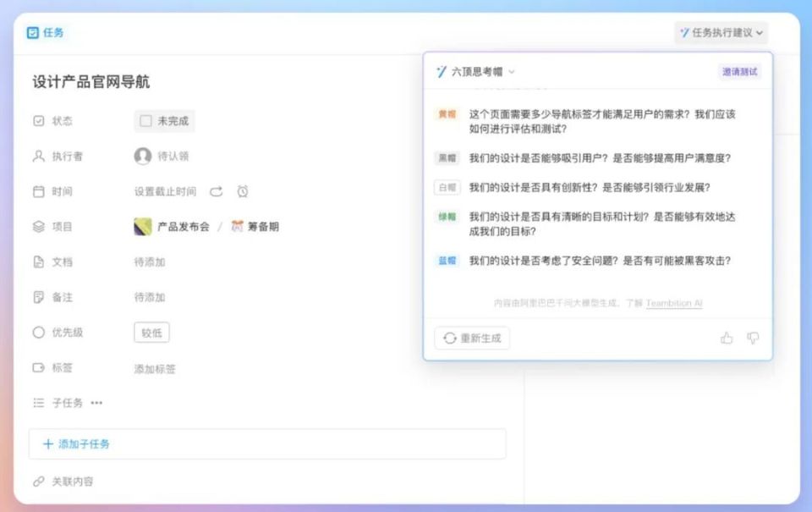The width and height of the screenshot is (812, 512).
Task: Click the task checklist icon in the top-left header
Action: tap(32, 32)
